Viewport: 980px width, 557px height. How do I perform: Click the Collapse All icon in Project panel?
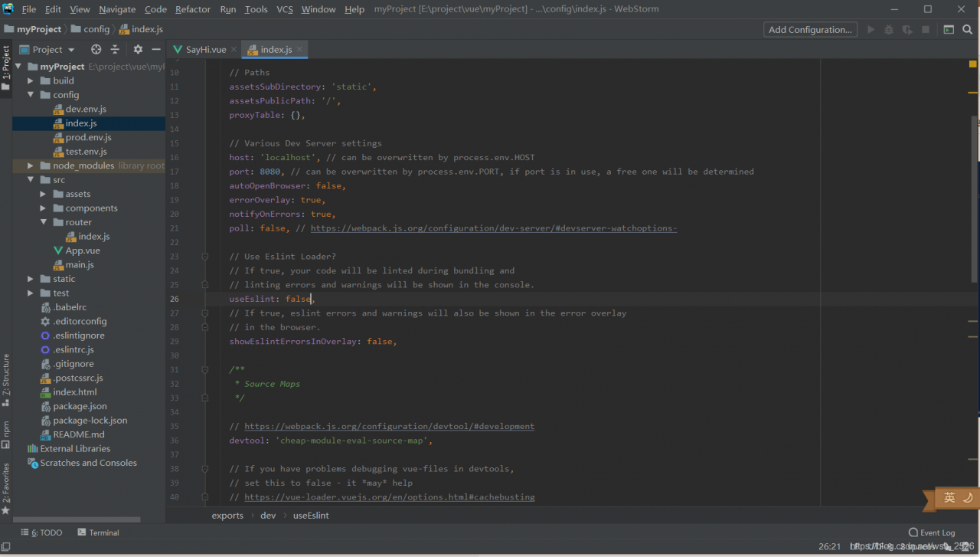[x=115, y=49]
